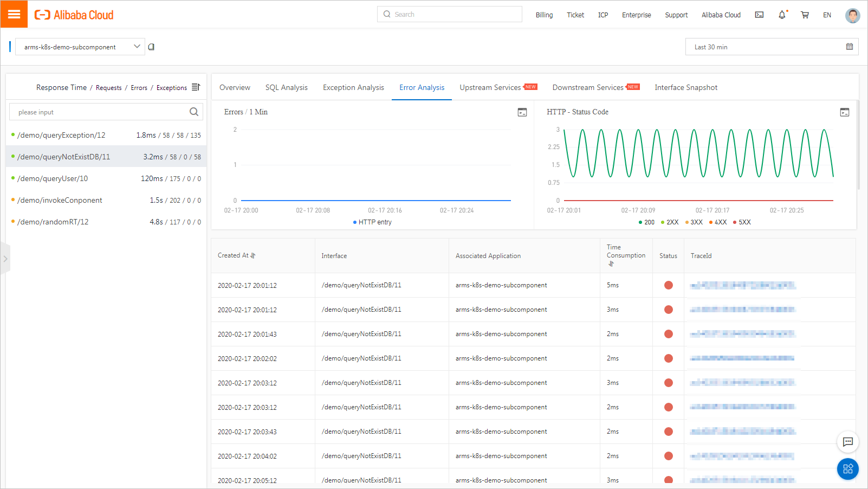Image resolution: width=868 pixels, height=489 pixels.
Task: Open the notifications bell
Action: point(782,15)
